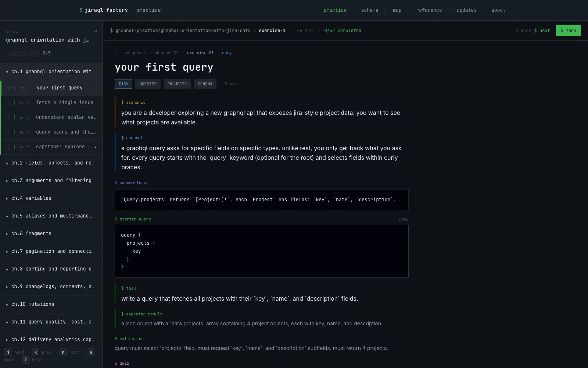Click the jiraql-factory site title
This screenshot has width=588, height=368.
[120, 10]
